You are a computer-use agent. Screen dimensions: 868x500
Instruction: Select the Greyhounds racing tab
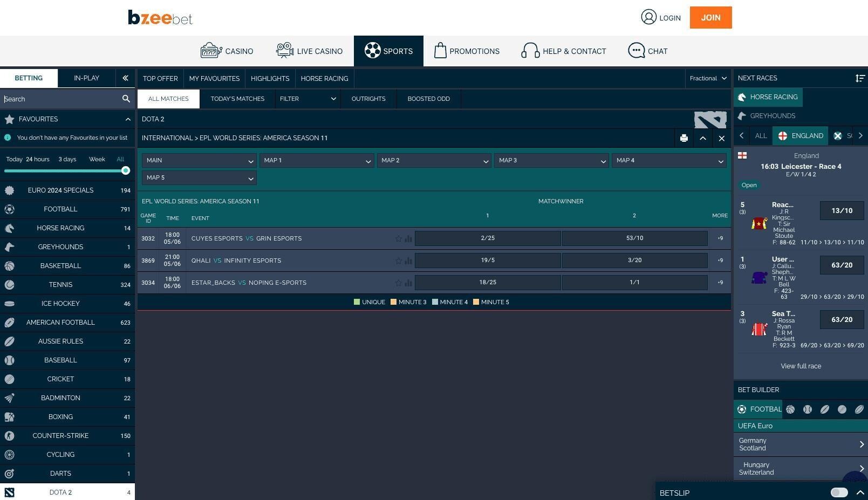[x=767, y=116]
